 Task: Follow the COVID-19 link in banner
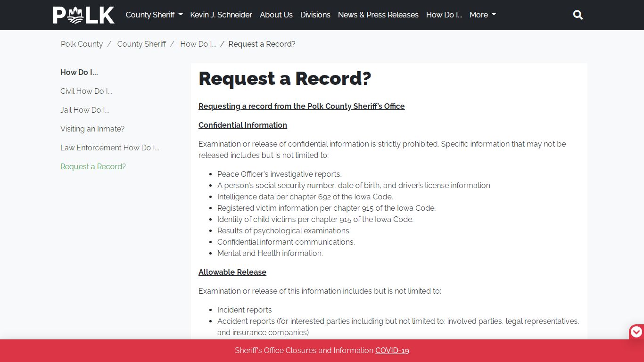(x=392, y=350)
